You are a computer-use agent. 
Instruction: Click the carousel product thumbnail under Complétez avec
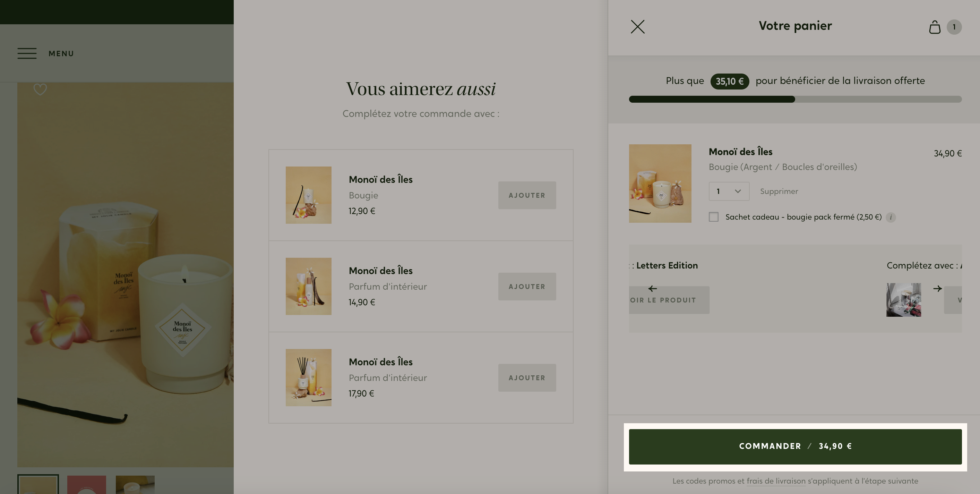903,300
